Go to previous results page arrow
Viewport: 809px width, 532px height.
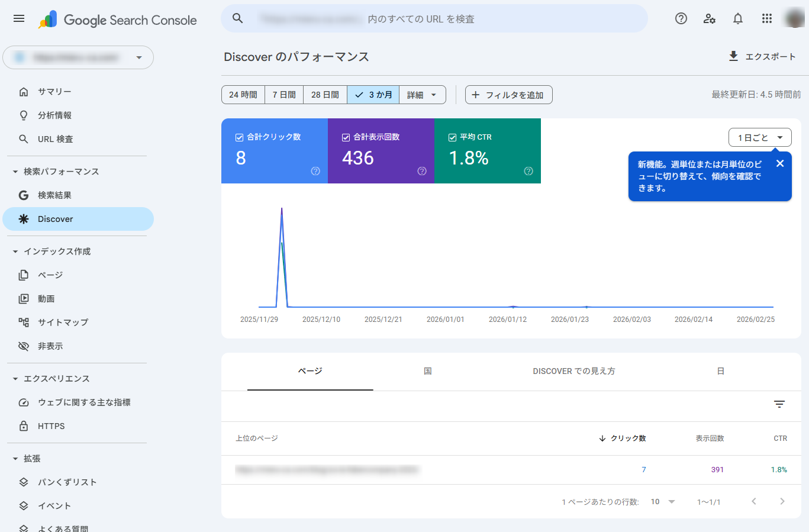pyautogui.click(x=754, y=501)
